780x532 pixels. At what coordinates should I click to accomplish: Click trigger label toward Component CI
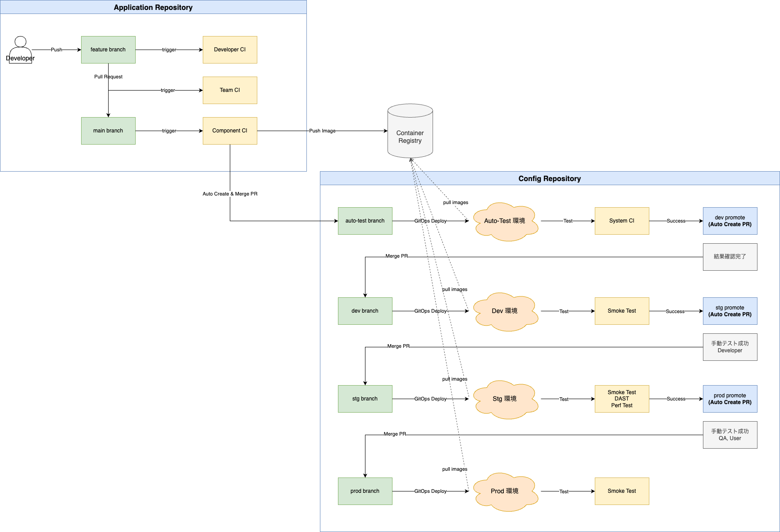click(x=169, y=131)
